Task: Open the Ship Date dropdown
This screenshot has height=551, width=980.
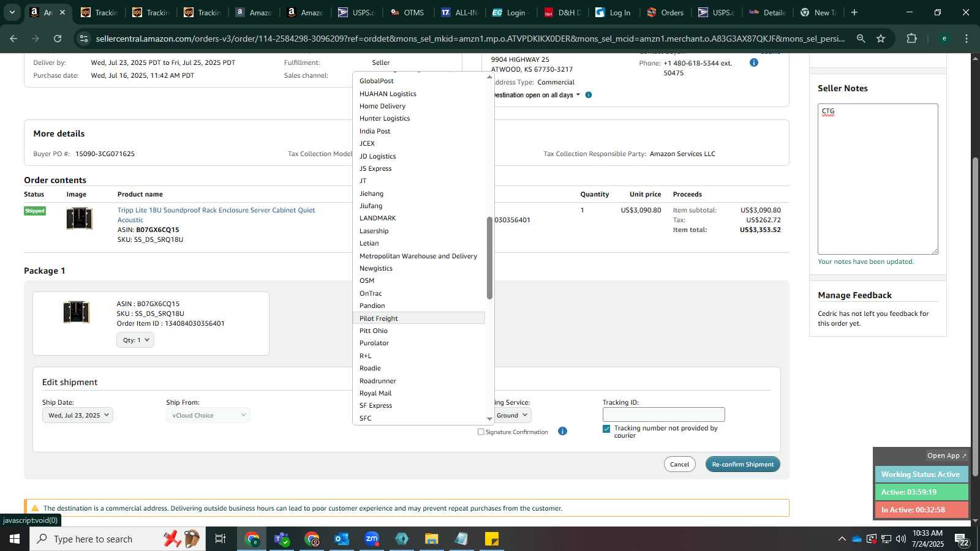Action: [x=78, y=415]
